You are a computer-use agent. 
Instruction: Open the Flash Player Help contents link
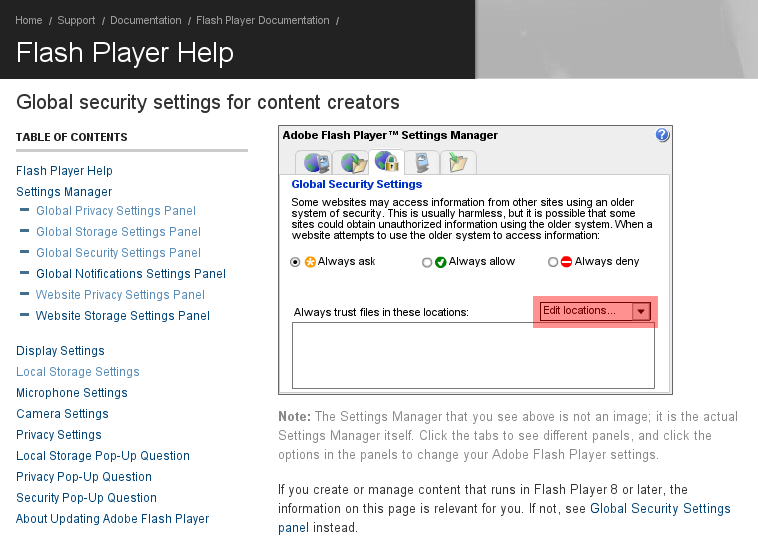64,171
